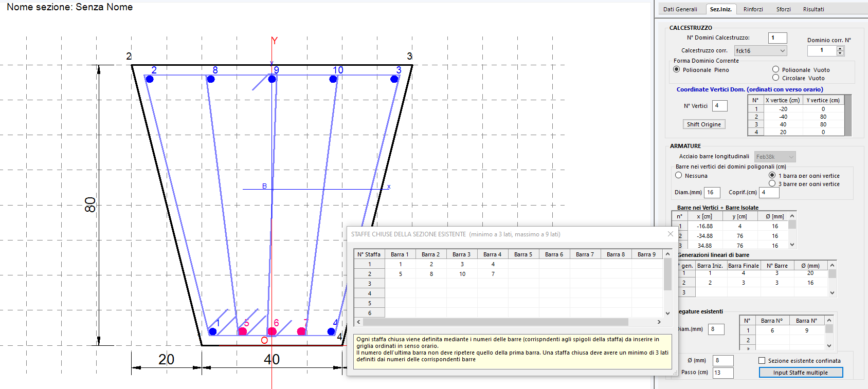Click scroll-left arrow of staffe table
Screen dimensions: 868x389
coord(359,322)
